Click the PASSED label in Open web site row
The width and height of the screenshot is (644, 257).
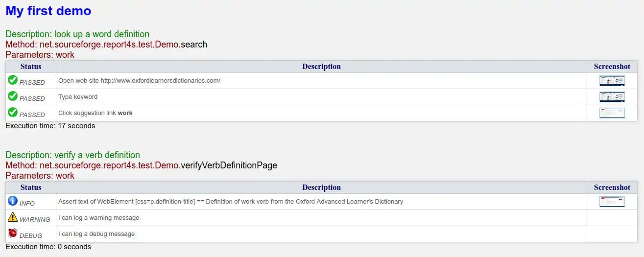[x=32, y=83]
